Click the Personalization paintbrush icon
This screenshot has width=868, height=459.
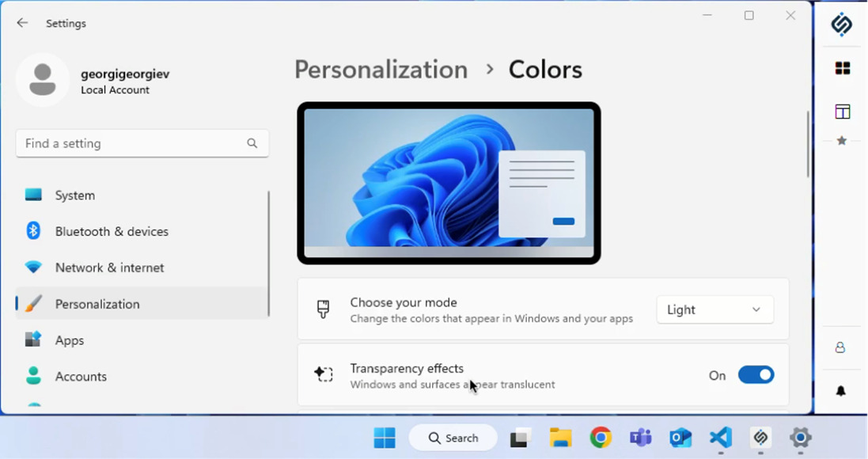(33, 303)
